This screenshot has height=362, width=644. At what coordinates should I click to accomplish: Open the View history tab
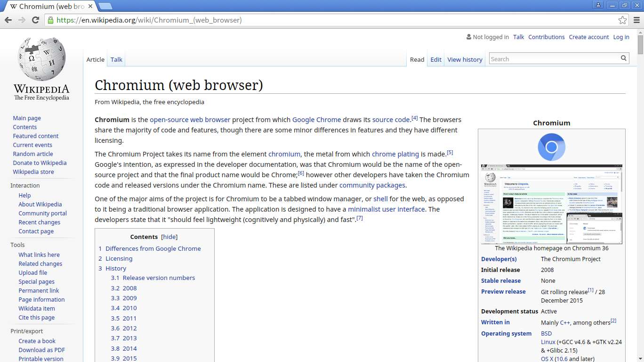[x=465, y=59]
